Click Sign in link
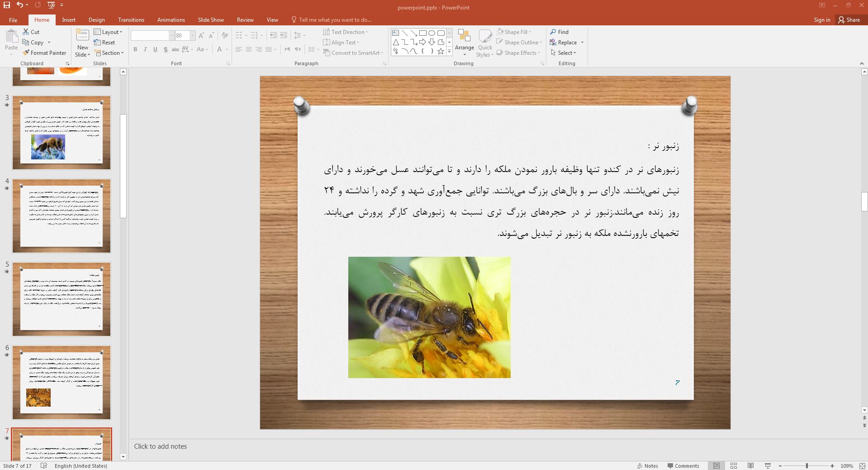The height and width of the screenshot is (470, 868). (x=822, y=20)
